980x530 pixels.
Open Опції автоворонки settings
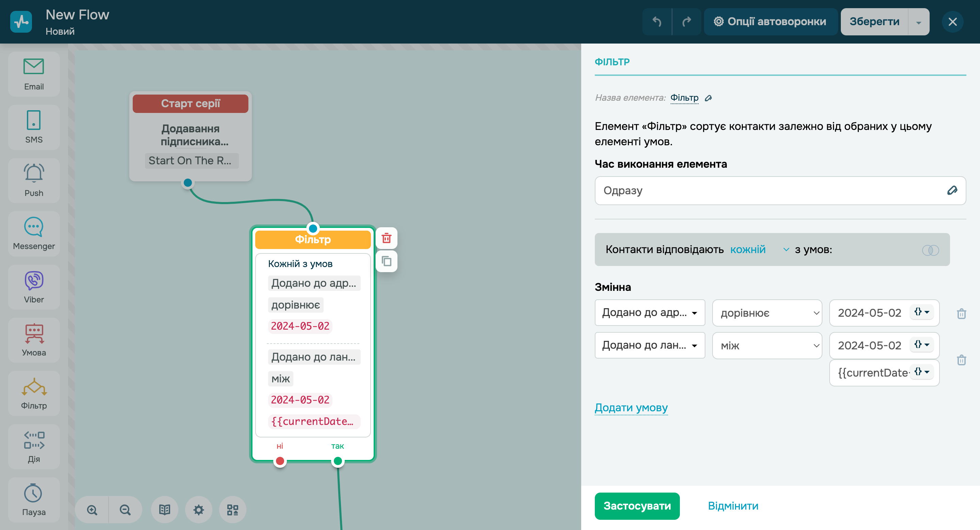coord(770,22)
